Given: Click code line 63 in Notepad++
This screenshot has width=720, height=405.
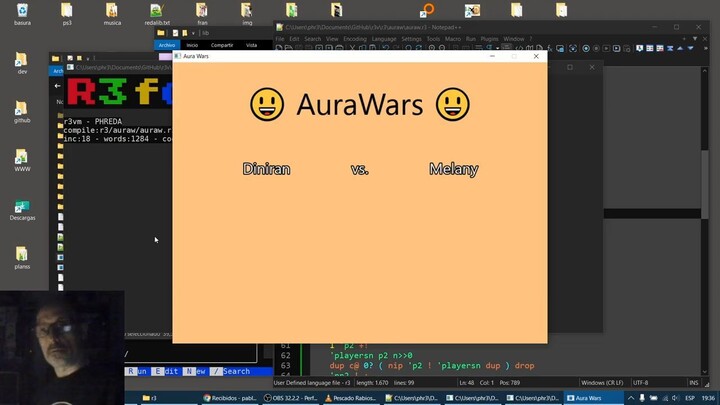Looking at the screenshot, I should [x=432, y=366].
